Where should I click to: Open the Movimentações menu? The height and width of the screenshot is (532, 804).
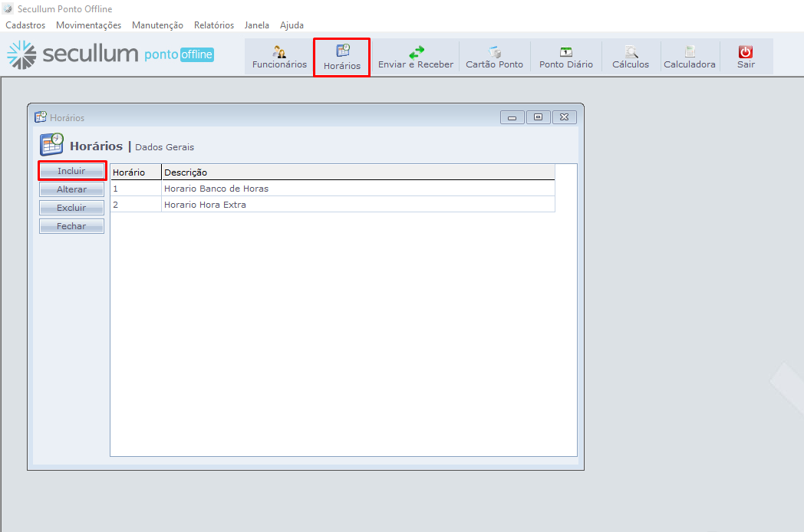click(89, 25)
